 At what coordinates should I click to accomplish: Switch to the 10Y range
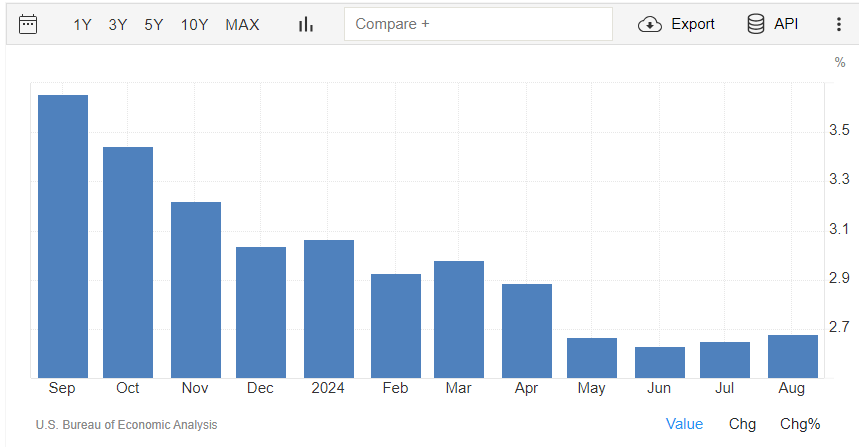pyautogui.click(x=194, y=25)
